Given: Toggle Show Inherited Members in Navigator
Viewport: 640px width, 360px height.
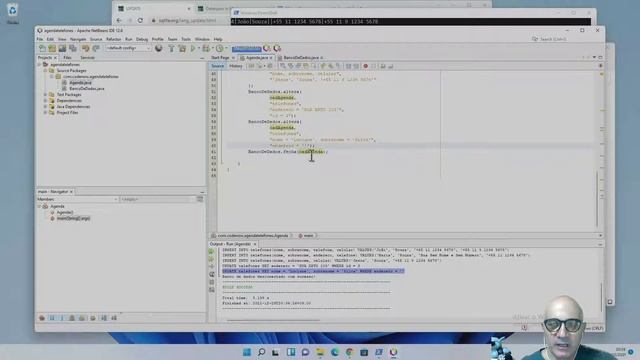Looking at the screenshot, I should click(x=42, y=318).
